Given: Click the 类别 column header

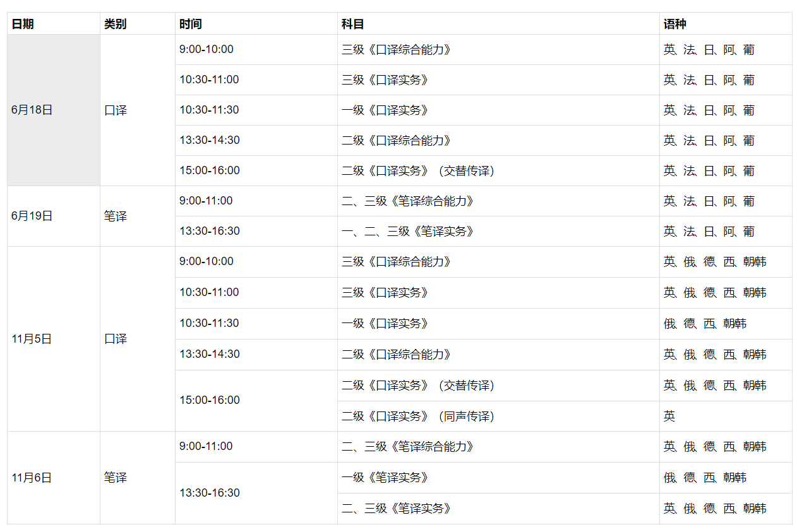Looking at the screenshot, I should pyautogui.click(x=115, y=24).
